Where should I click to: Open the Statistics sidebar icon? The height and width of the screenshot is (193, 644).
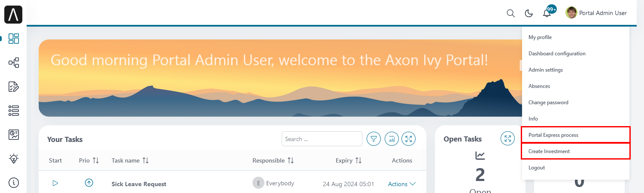(x=14, y=135)
